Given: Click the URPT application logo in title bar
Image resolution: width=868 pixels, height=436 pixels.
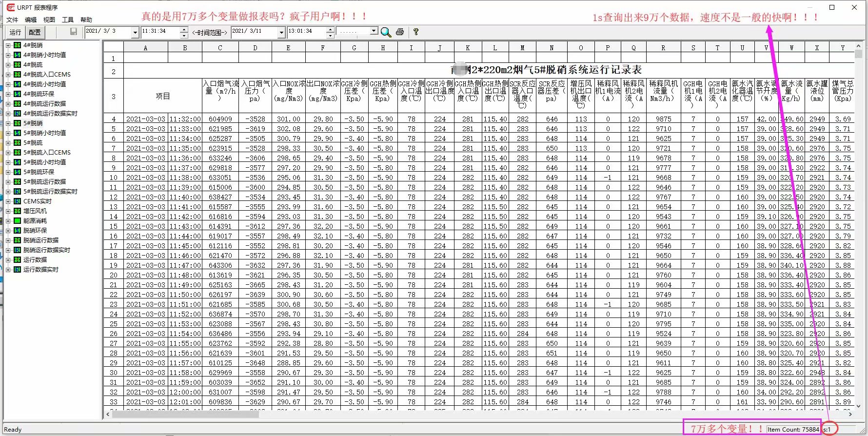Looking at the screenshot, I should tap(10, 7).
